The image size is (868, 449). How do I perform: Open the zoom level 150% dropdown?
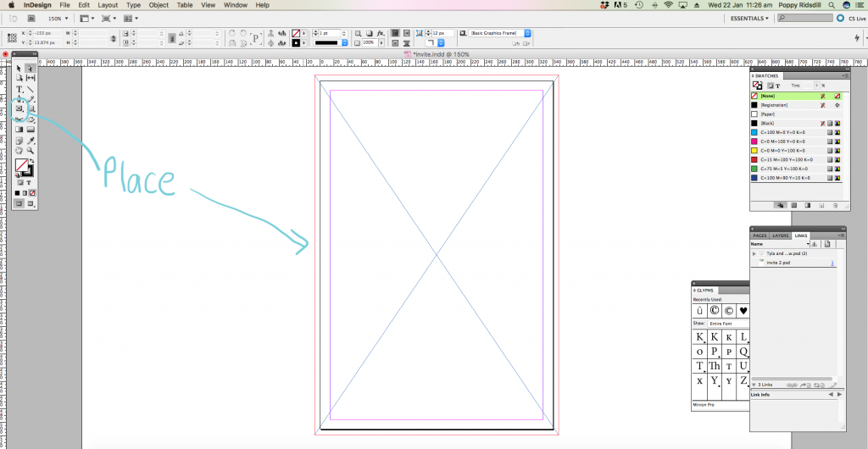[59, 18]
